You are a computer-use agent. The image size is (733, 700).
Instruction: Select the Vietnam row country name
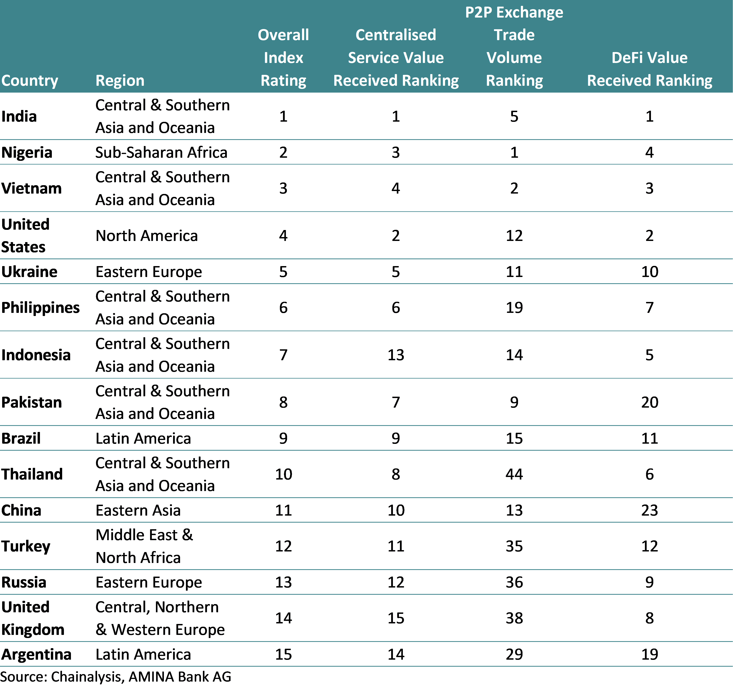(31, 188)
